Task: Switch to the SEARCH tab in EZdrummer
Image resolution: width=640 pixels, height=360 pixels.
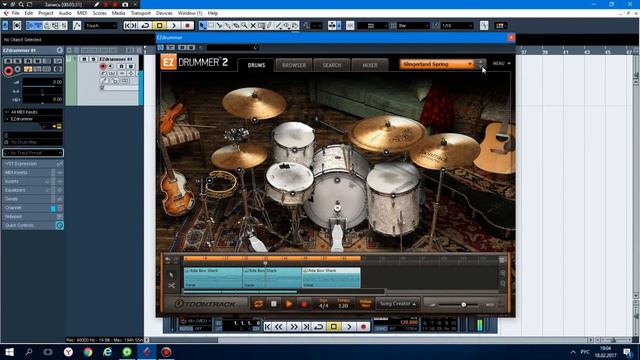Action: pos(332,65)
